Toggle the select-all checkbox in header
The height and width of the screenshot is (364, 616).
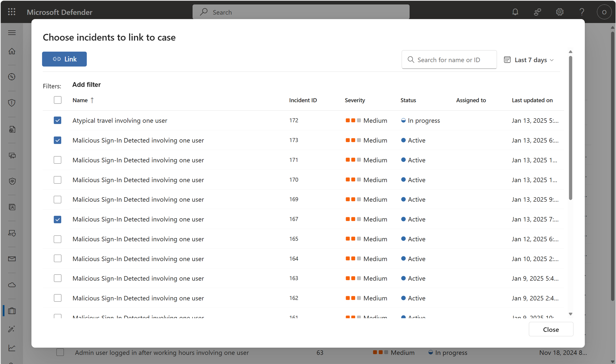click(58, 100)
